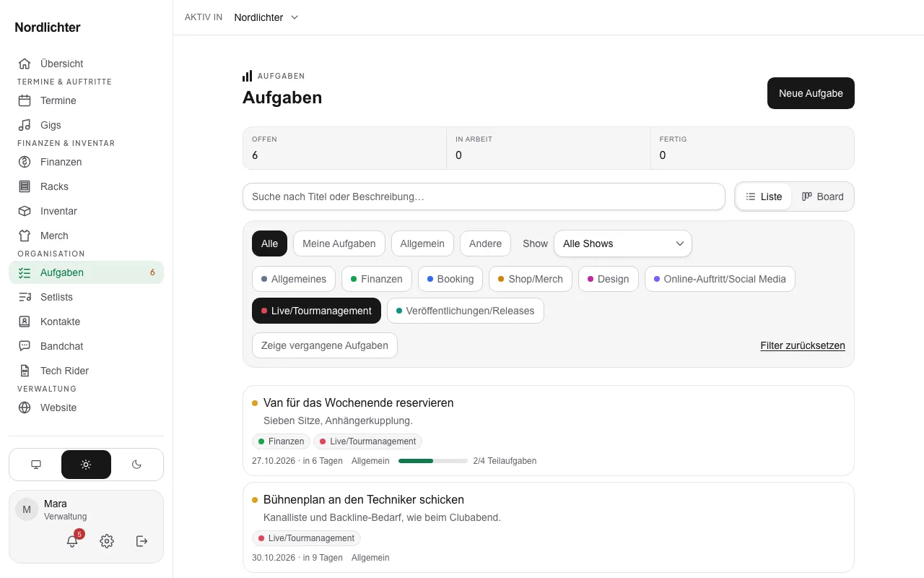Switch to Board view
This screenshot has height=578, width=924.
point(823,197)
